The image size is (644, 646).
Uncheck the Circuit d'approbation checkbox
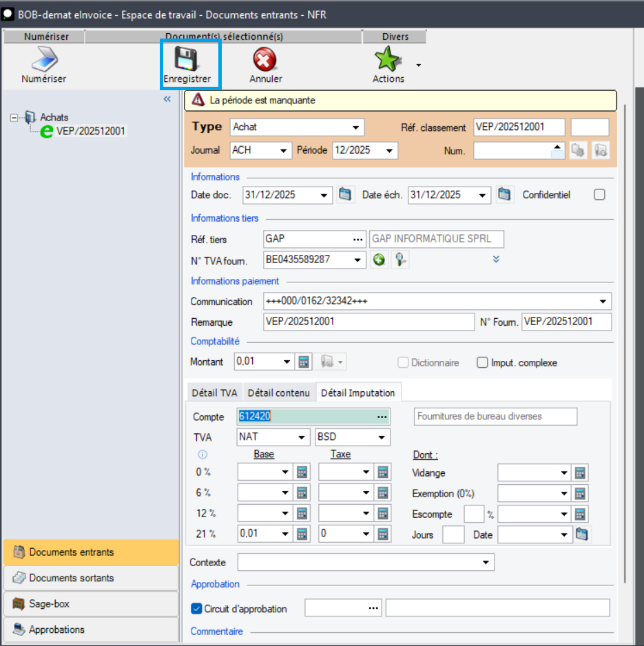click(196, 608)
